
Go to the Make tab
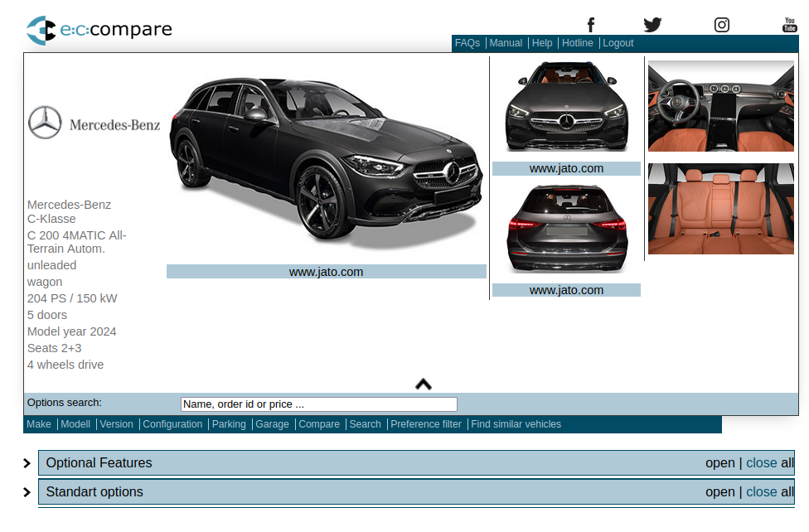(39, 424)
